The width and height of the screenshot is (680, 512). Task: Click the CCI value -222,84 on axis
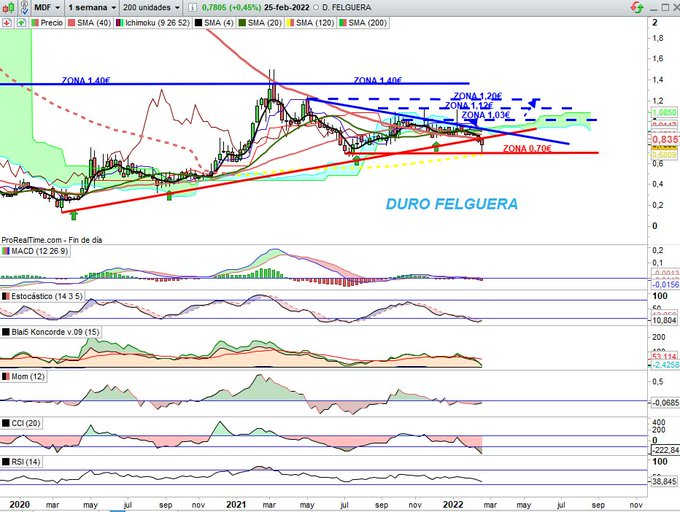click(665, 450)
